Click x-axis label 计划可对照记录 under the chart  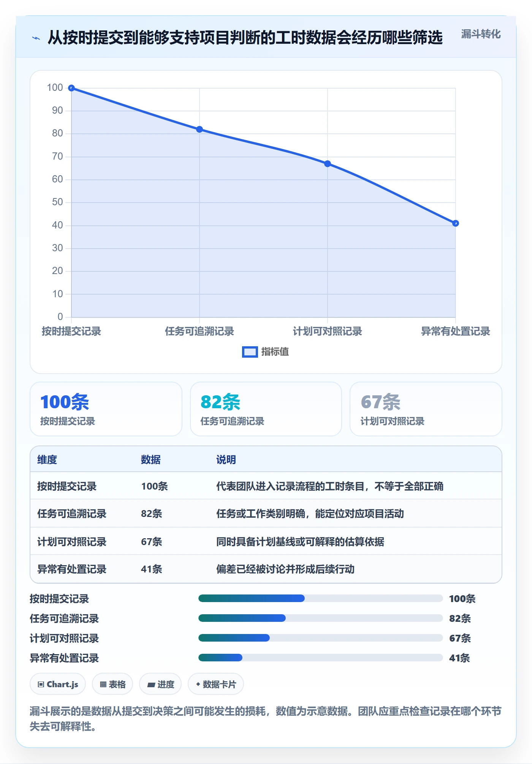tap(328, 331)
